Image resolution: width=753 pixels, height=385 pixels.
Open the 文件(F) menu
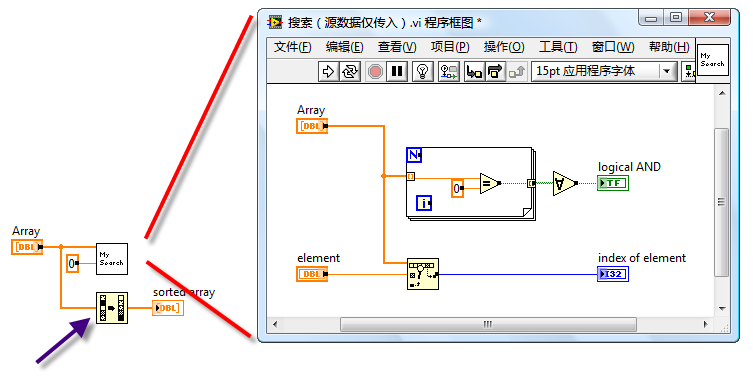292,47
